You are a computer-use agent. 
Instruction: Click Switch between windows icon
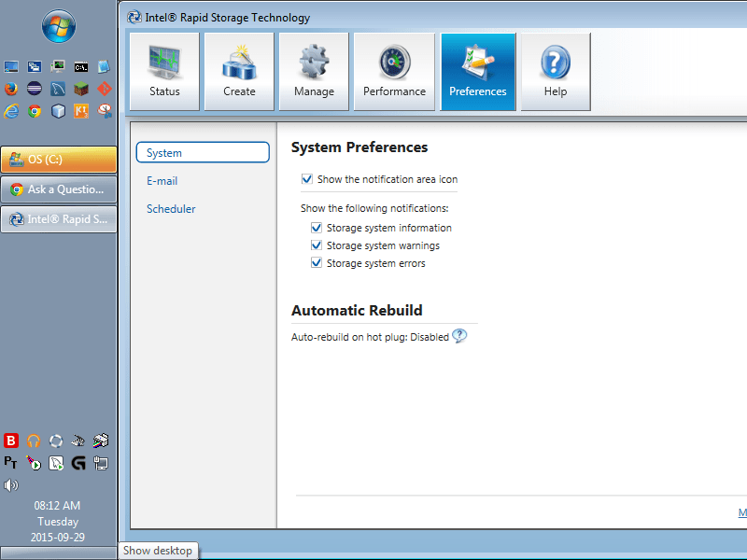coord(35,66)
